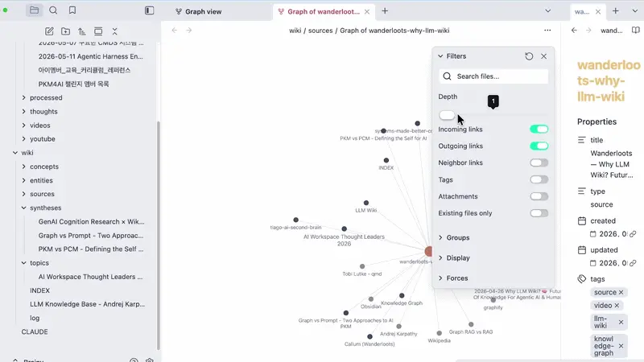The width and height of the screenshot is (644, 362).
Task: Collapse the wiki folder
Action: [x=15, y=153]
